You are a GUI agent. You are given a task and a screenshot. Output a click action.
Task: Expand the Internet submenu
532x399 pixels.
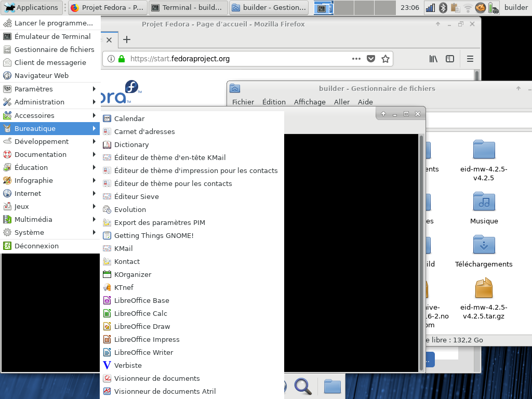pyautogui.click(x=50, y=193)
